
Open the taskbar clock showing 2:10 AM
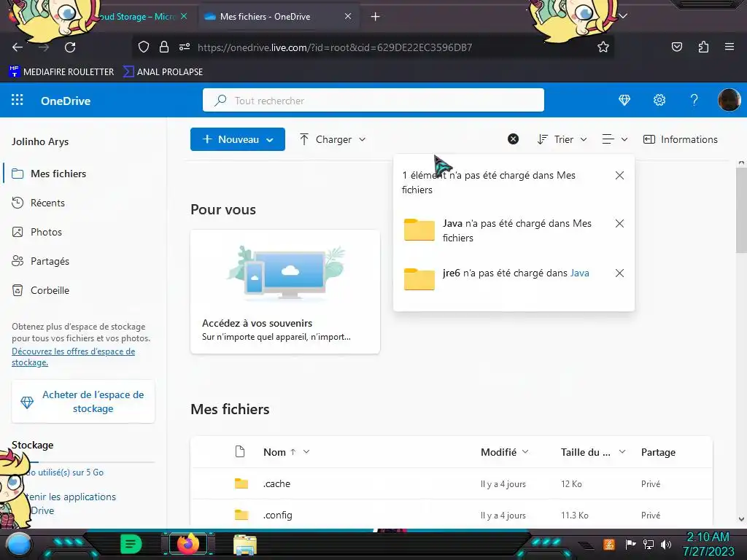click(x=708, y=544)
